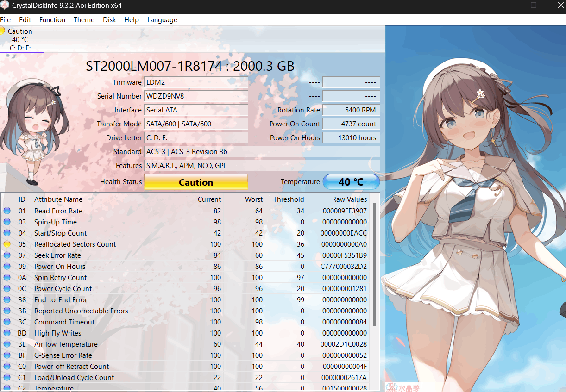The image size is (566, 392).
Task: Click status dot for Power Cycle Count
Action: click(7, 289)
